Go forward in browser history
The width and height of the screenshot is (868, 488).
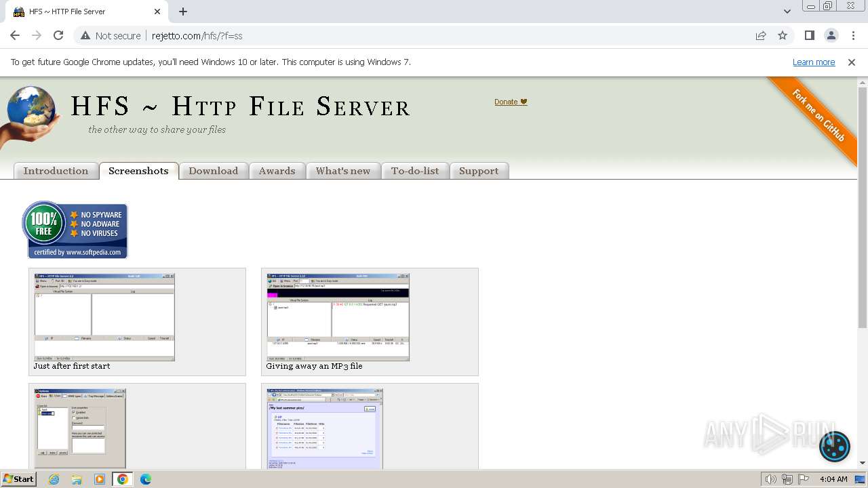(37, 35)
